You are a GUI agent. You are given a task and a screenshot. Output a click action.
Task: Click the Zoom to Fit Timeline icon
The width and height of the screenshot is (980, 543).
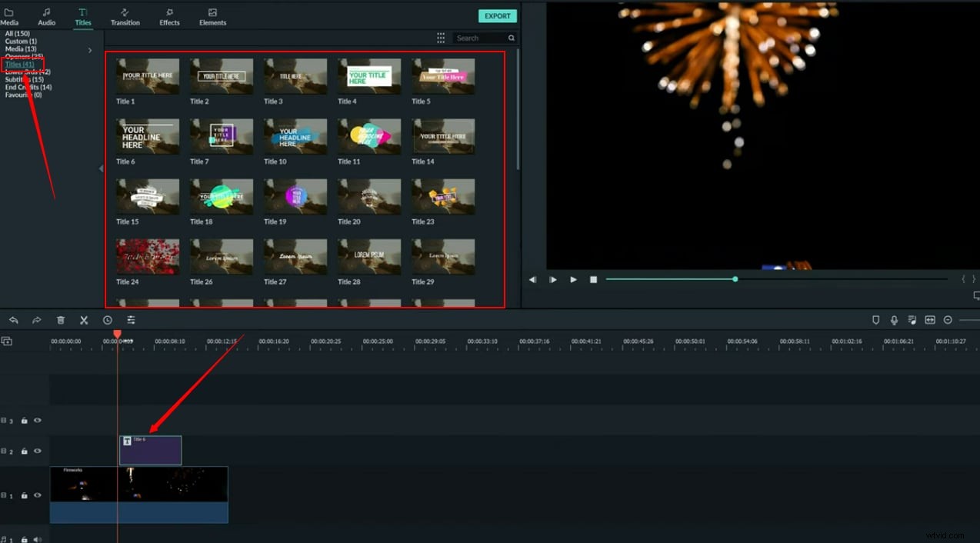click(x=930, y=319)
